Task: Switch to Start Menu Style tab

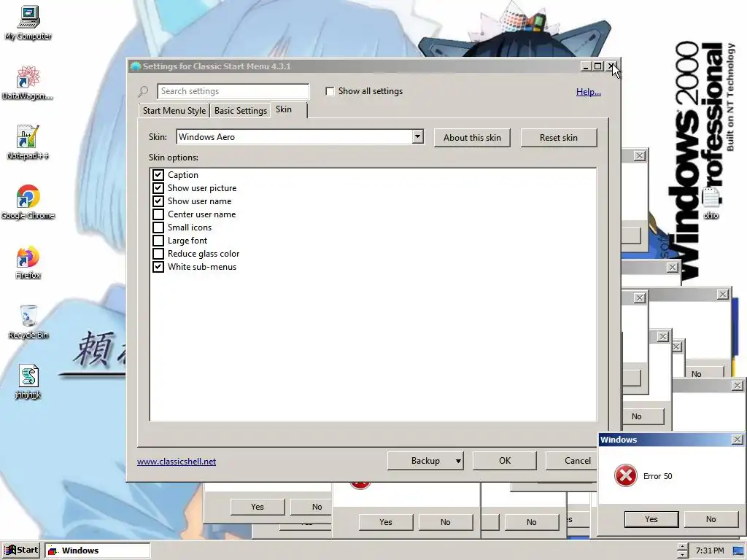Action: click(x=174, y=111)
